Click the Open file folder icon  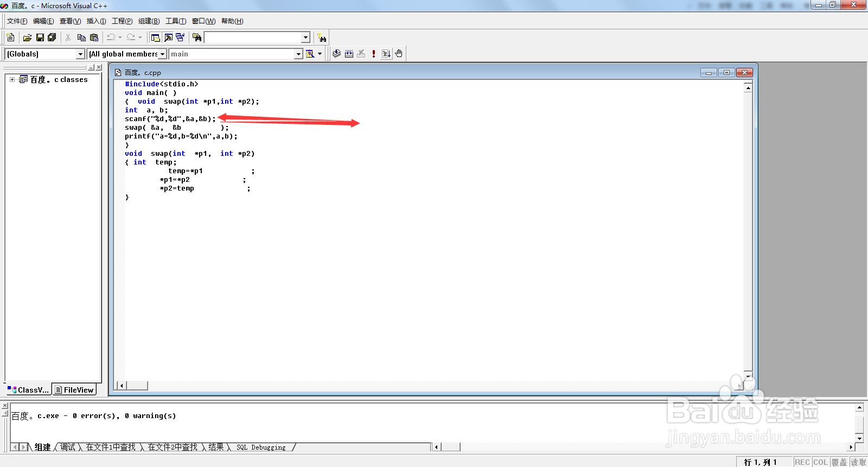(27, 37)
